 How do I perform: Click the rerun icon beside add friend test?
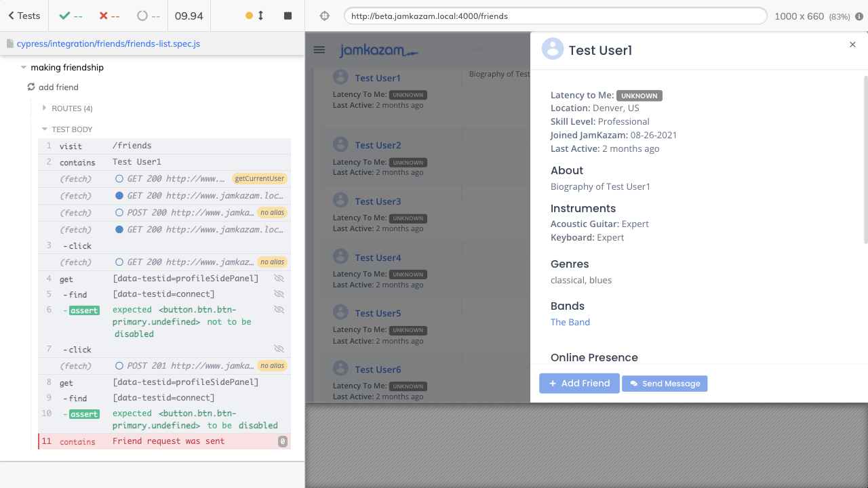pos(31,87)
